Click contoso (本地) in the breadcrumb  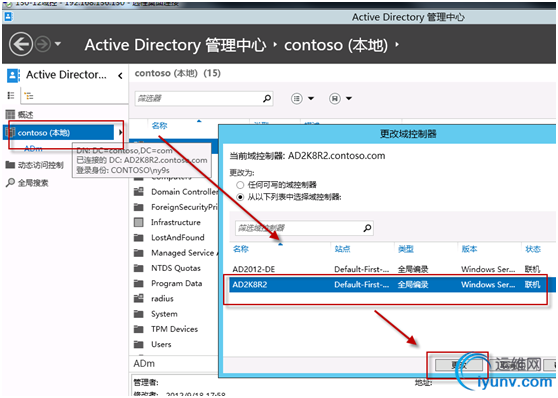pyautogui.click(x=336, y=45)
